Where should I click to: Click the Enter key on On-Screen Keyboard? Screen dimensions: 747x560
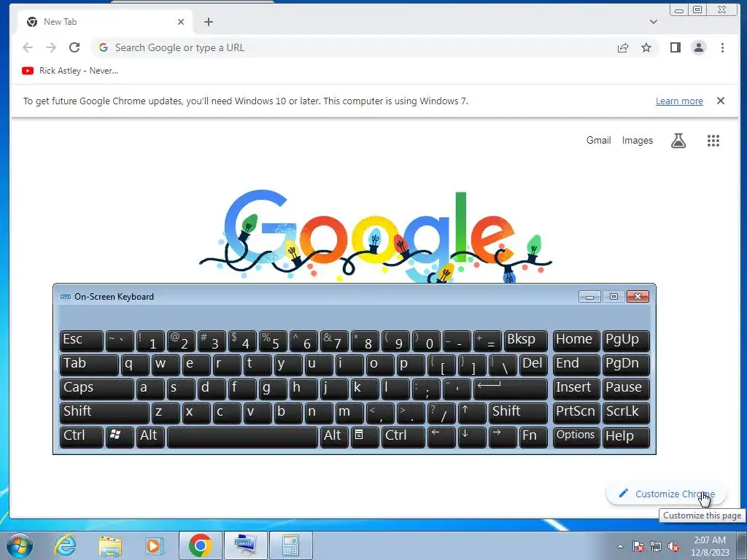(x=510, y=389)
